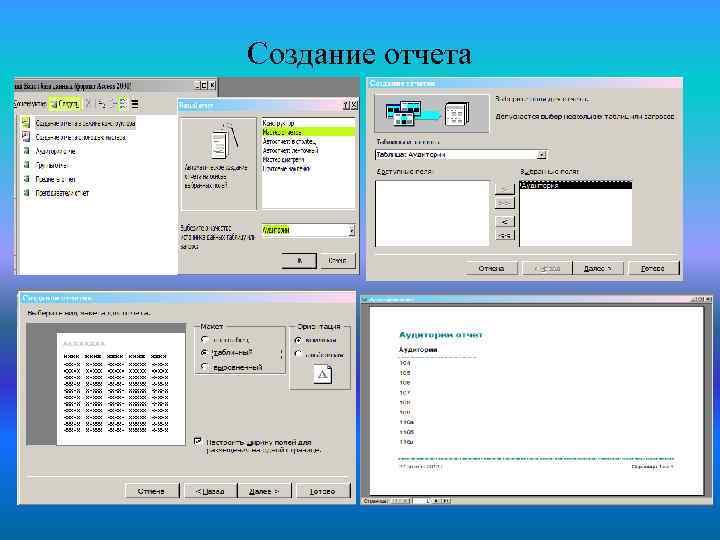This screenshot has width=720, height=540.
Task: Choose highlighted 'Мастер отчетов' in the New Report list
Action: [x=308, y=132]
